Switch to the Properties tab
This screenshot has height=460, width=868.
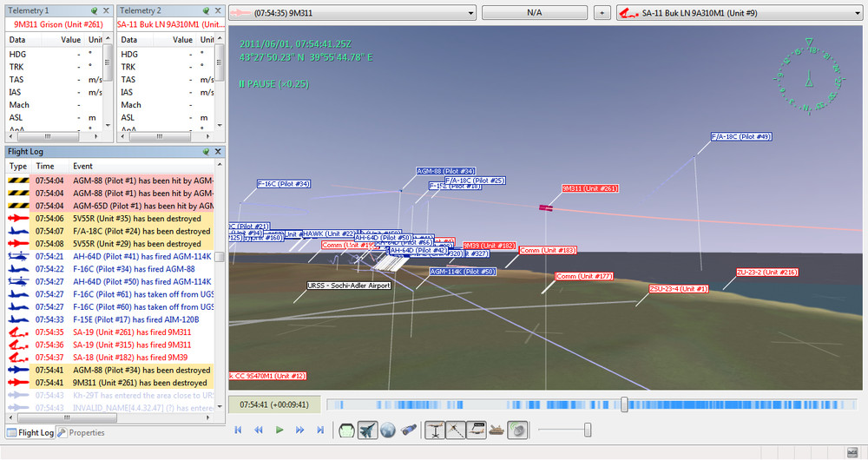point(82,433)
